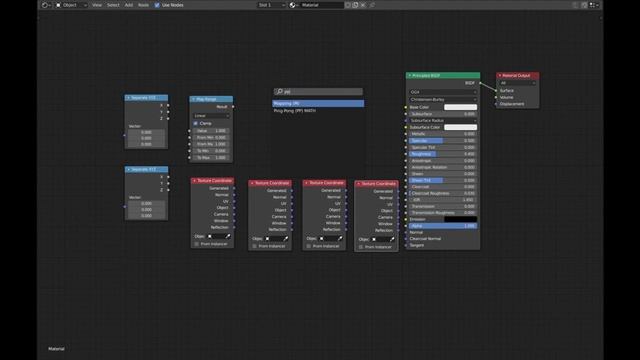Open the Object shader type dropdown
This screenshot has height=360, width=640.
71,5
